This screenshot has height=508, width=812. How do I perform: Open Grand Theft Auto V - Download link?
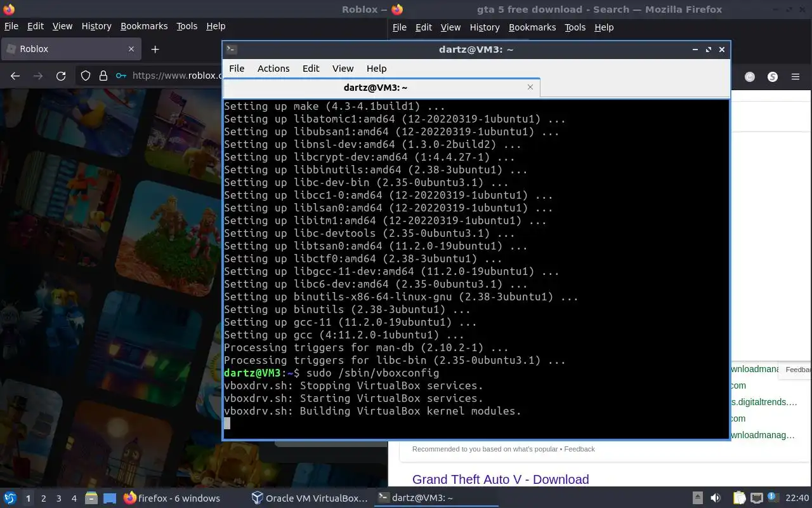pos(501,479)
